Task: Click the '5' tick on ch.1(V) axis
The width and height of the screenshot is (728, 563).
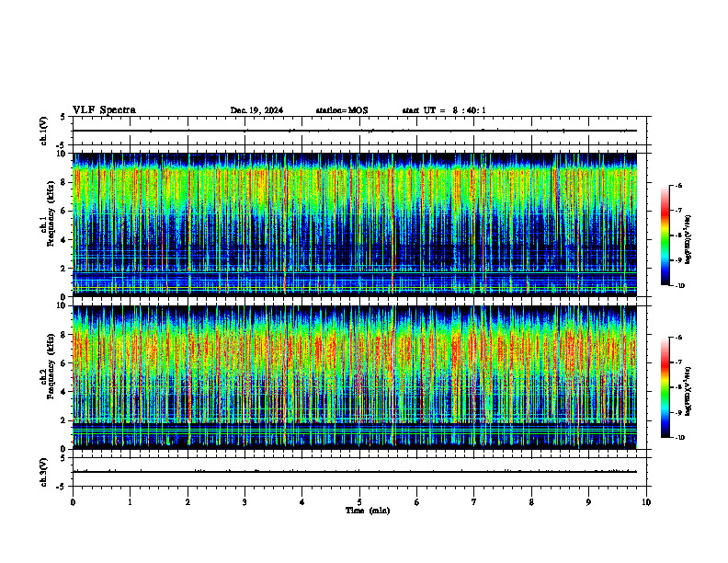Action: click(x=63, y=118)
